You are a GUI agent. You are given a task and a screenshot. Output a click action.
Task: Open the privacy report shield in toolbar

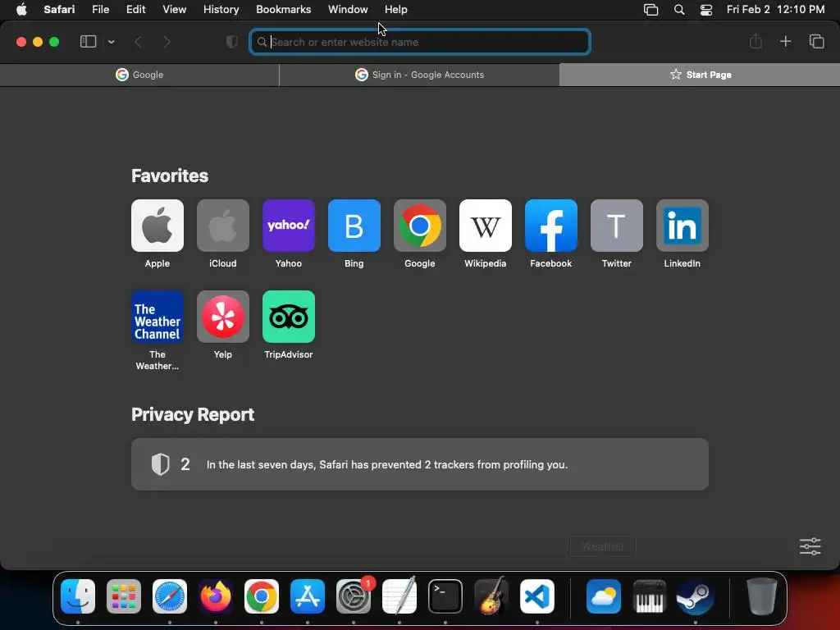(x=231, y=42)
